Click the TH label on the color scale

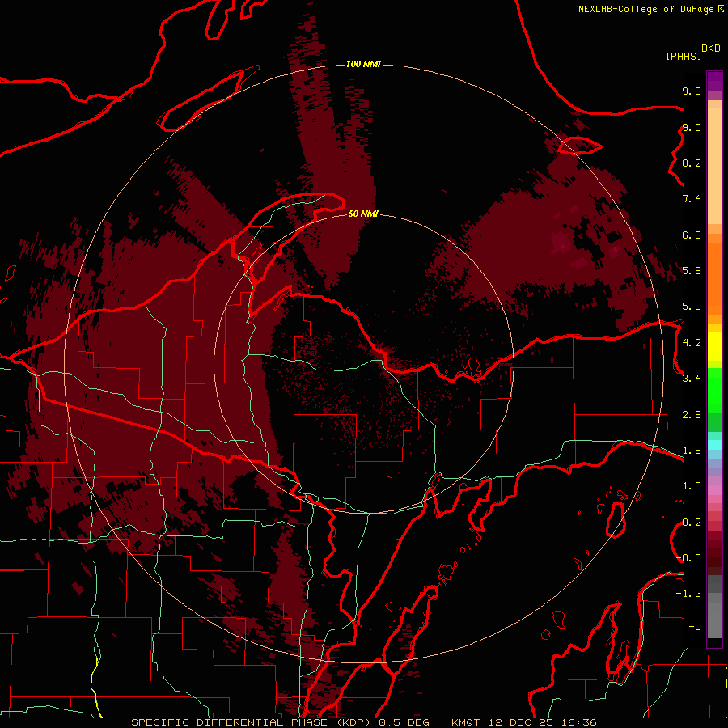[695, 630]
